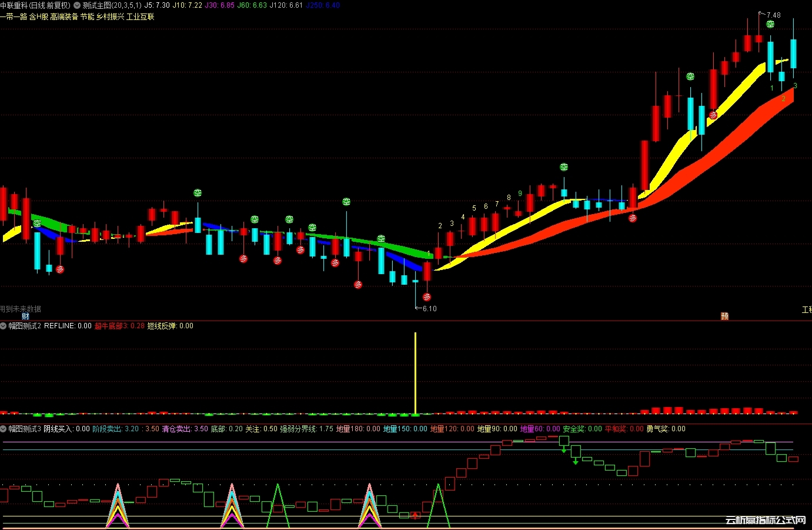
Task: Click the J120: 6.61 moving average value
Action: 286,5
